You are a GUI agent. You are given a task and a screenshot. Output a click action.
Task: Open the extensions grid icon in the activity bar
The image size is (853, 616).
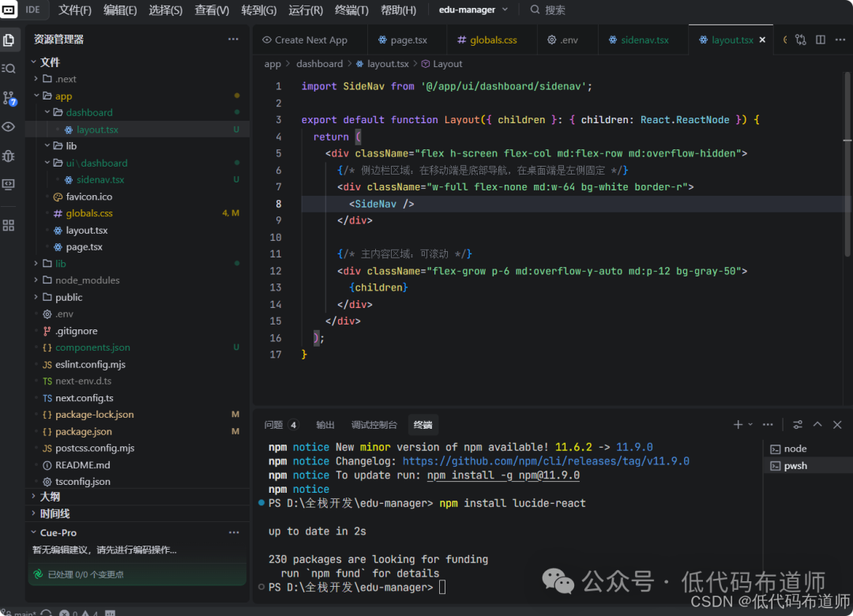[x=9, y=225]
